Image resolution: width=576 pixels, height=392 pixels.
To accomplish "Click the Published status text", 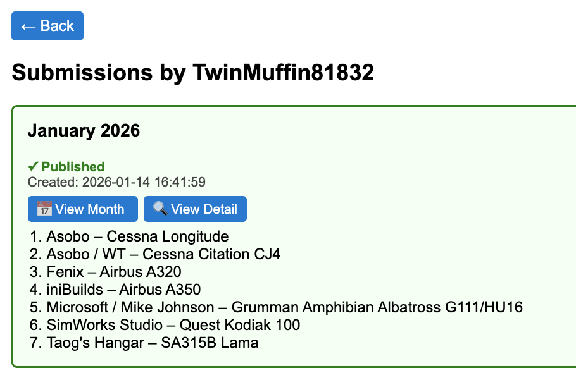I will pyautogui.click(x=73, y=167).
